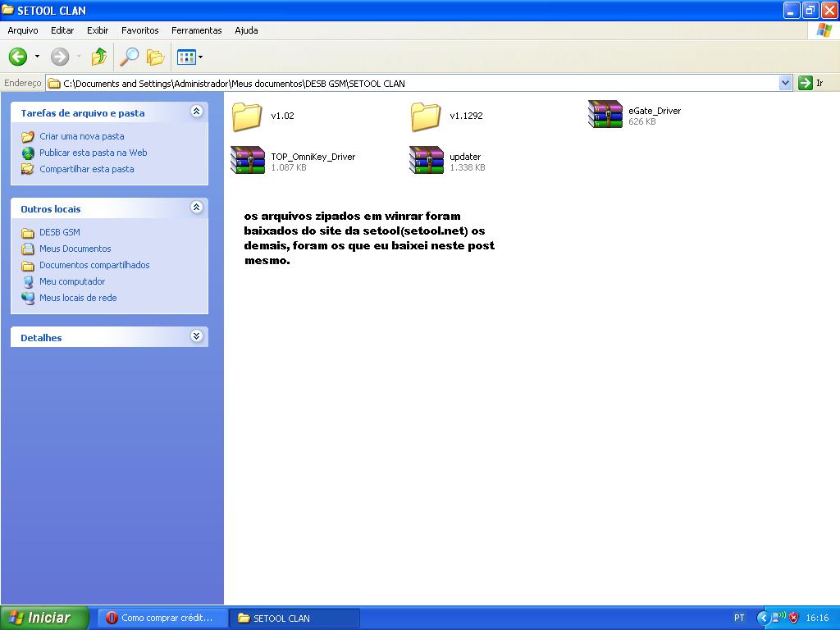Screen dimensions: 840x630
Task: Open the Iniciar start menu
Action: pos(44,618)
